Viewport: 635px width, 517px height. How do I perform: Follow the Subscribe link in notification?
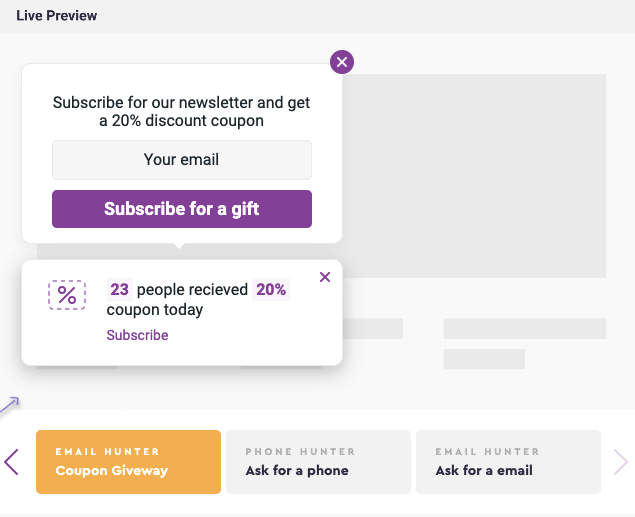pyautogui.click(x=137, y=335)
